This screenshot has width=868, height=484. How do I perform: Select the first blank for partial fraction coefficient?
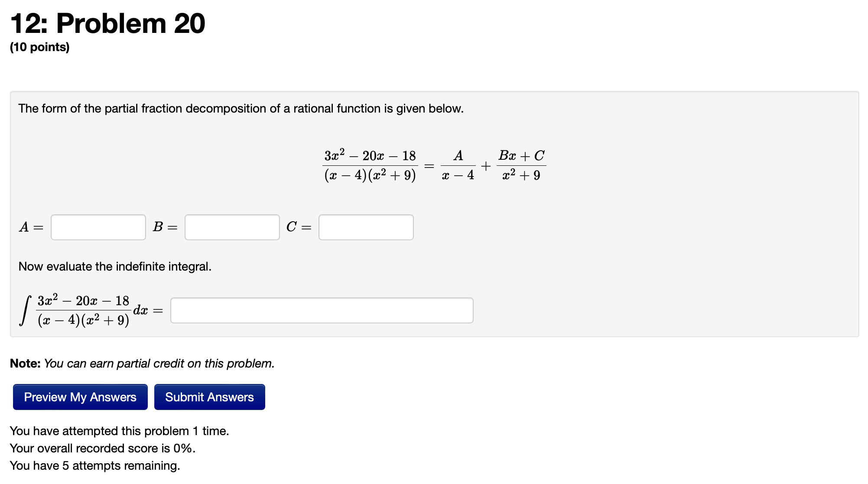[x=98, y=227]
